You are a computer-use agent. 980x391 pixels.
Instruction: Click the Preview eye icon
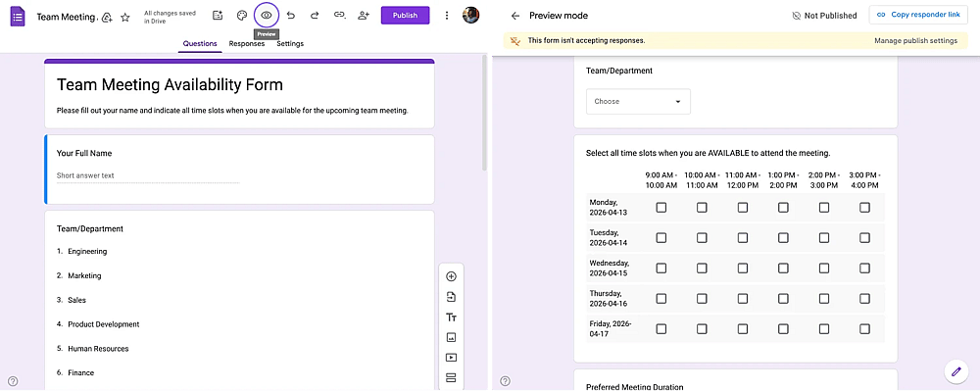(x=267, y=15)
